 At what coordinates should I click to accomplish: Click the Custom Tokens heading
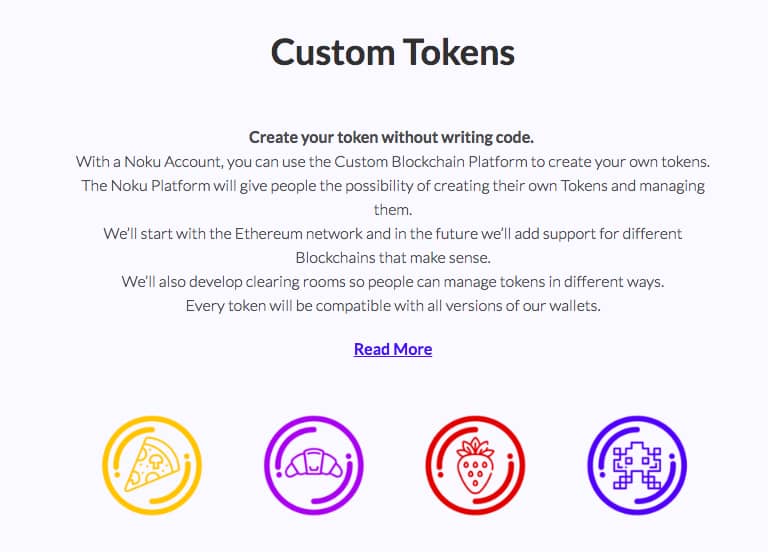pos(393,52)
